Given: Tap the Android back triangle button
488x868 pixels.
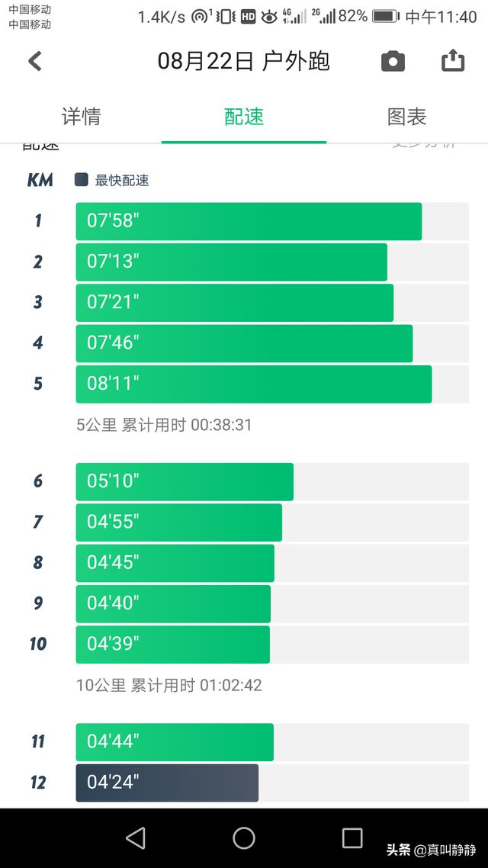Looking at the screenshot, I should (x=136, y=837).
